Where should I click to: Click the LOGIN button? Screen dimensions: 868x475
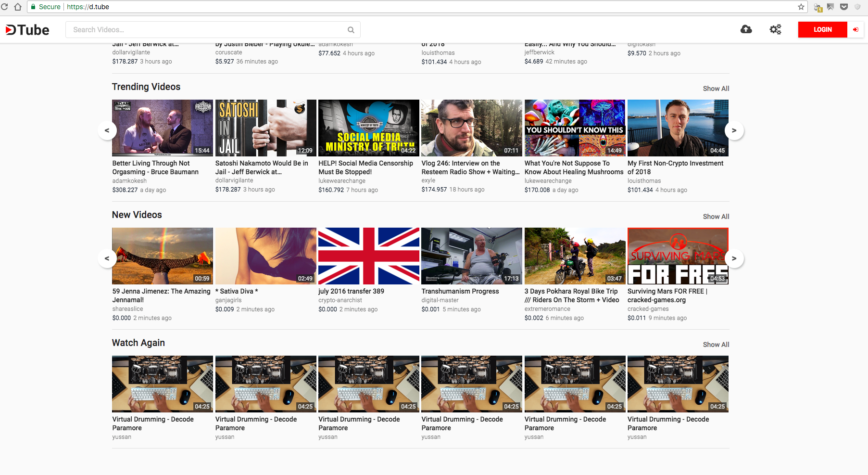(x=822, y=29)
